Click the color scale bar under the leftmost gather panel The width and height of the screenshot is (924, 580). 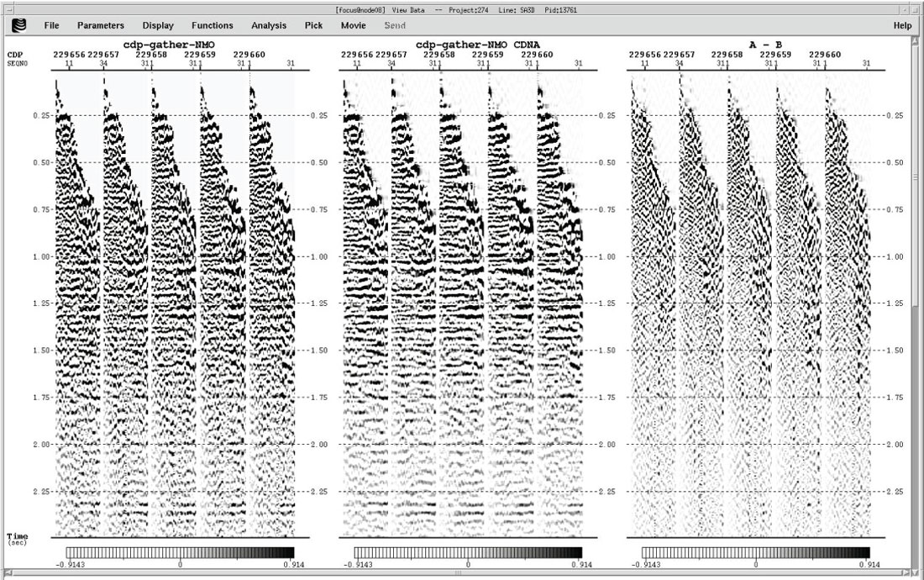tap(181, 552)
